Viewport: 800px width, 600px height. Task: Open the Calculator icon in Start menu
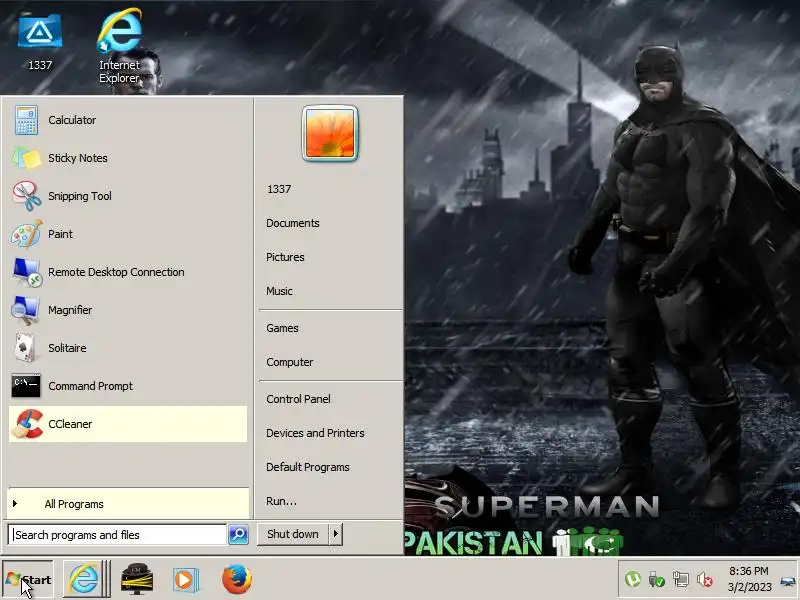point(26,120)
